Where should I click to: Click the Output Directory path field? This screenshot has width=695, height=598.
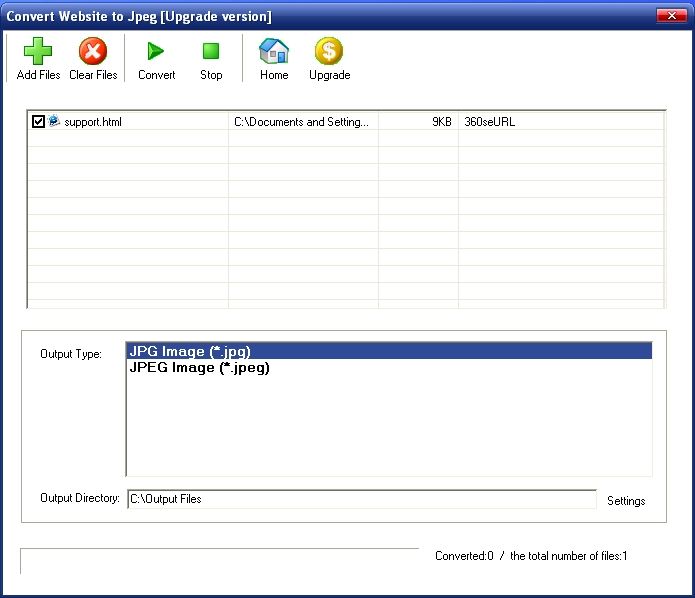(360, 499)
